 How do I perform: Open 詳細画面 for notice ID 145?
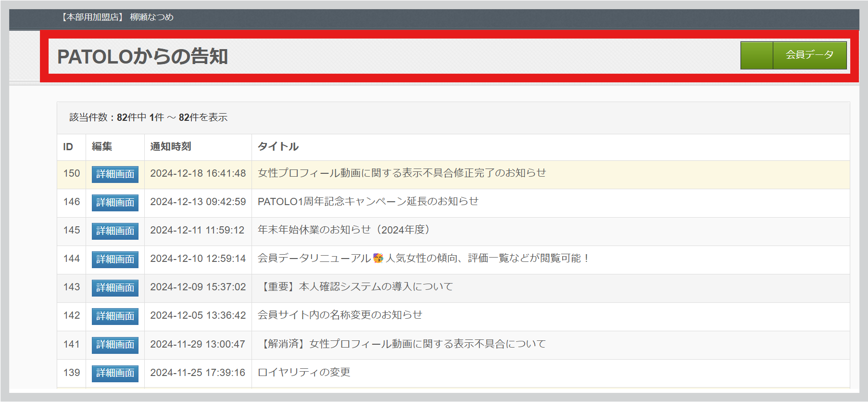pyautogui.click(x=115, y=231)
